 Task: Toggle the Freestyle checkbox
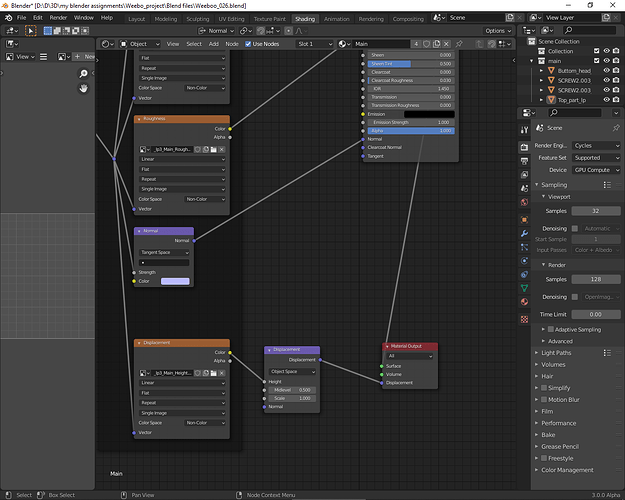544,458
